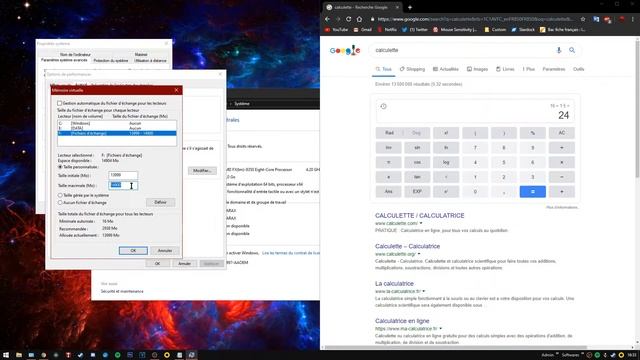Click the blue equals calculator button
The height and width of the screenshot is (360, 640).
point(532,191)
